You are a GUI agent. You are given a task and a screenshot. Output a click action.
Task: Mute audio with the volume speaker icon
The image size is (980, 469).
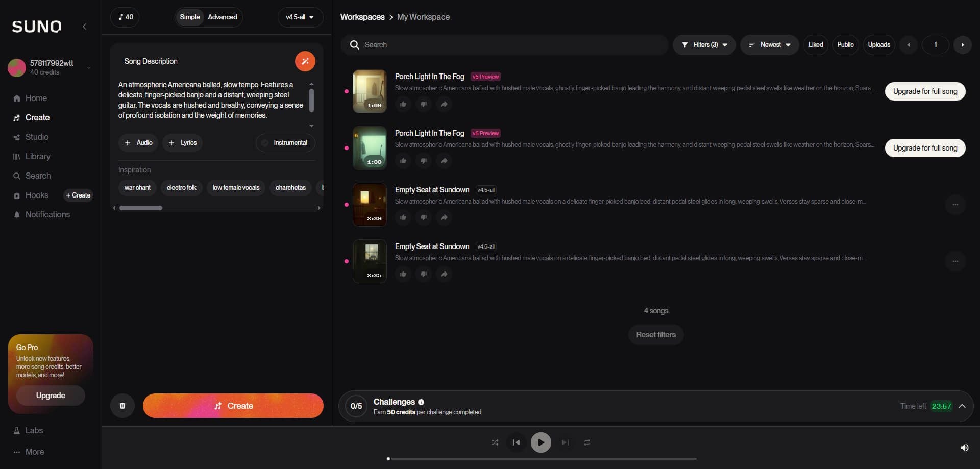(x=964, y=448)
